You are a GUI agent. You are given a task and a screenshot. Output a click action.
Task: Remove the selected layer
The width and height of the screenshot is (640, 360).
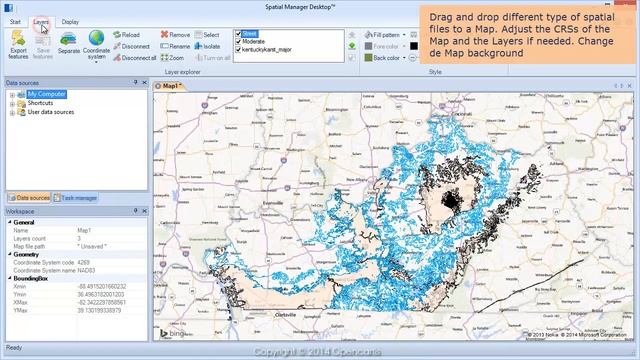[176, 35]
